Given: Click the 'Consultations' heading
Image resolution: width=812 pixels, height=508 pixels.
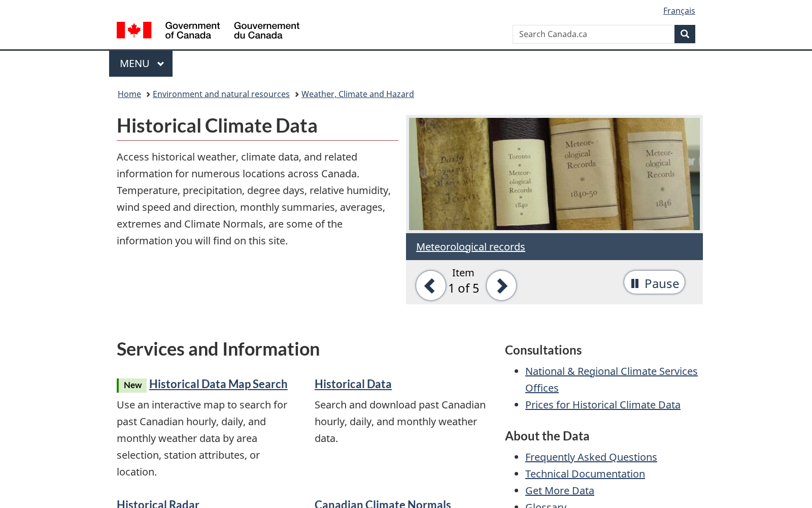Looking at the screenshot, I should click(x=543, y=350).
